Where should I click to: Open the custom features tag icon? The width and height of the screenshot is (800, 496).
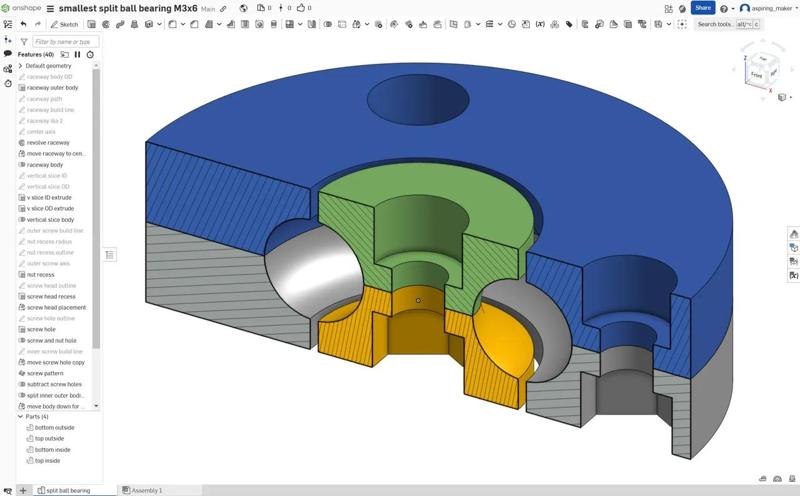tap(569, 24)
